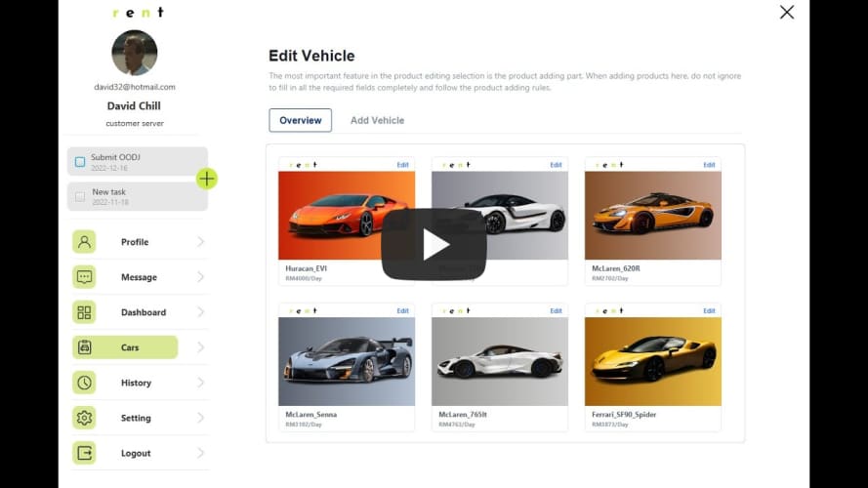Viewport: 868px width, 488px height.
Task: Select the Dashboard grid icon
Action: [84, 312]
